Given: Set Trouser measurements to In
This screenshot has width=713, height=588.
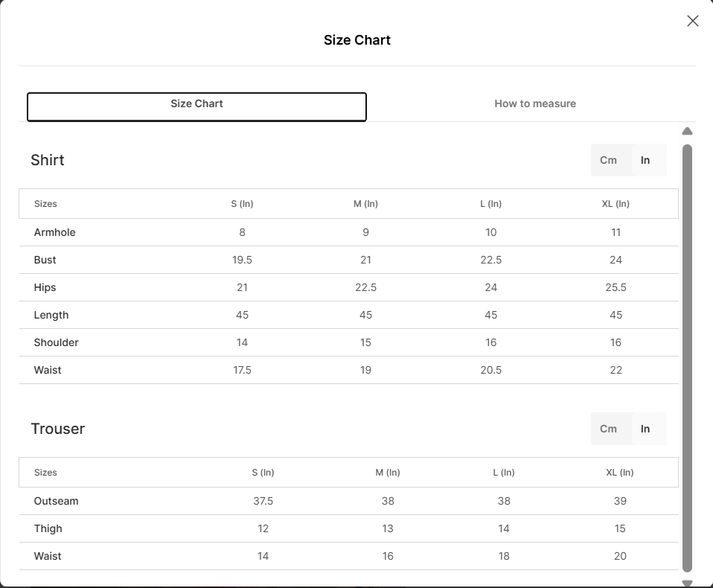Looking at the screenshot, I should [645, 429].
